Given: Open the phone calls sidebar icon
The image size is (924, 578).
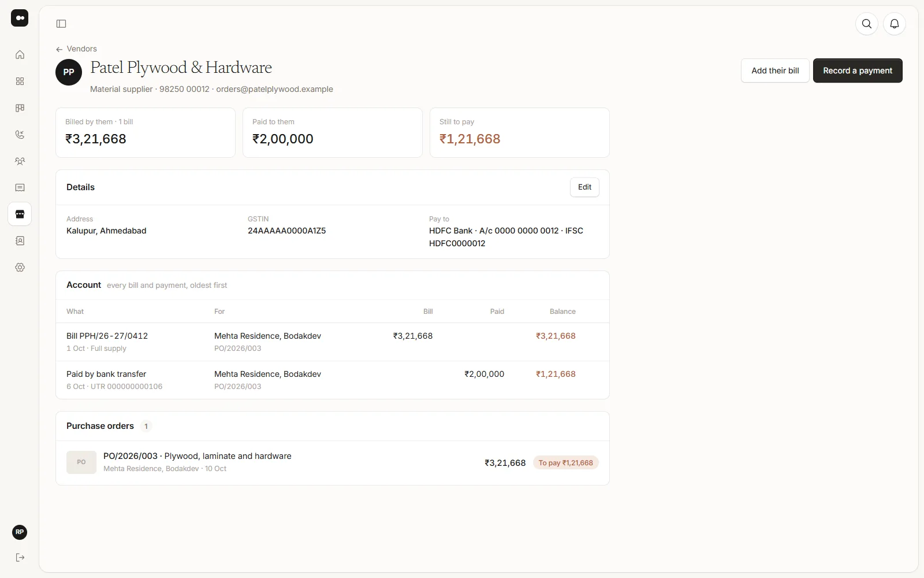Looking at the screenshot, I should (x=20, y=135).
